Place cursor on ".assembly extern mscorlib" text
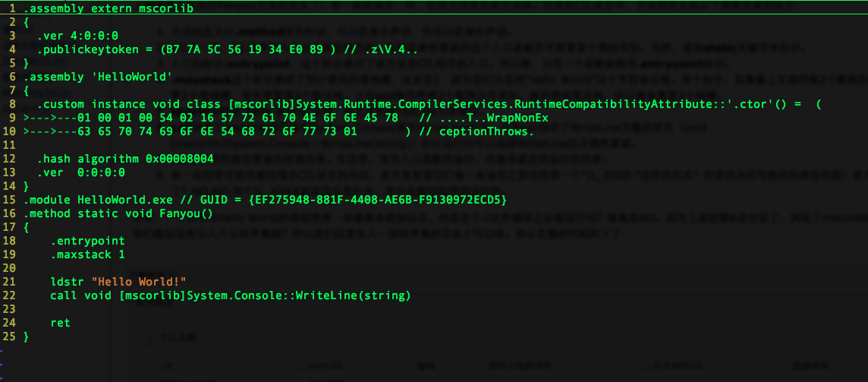The height and width of the screenshot is (382, 868). point(108,9)
